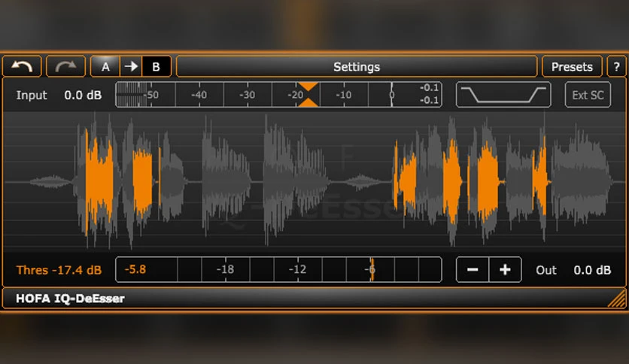
Task: Click the minus button to decrease de-essing
Action: pos(473,270)
